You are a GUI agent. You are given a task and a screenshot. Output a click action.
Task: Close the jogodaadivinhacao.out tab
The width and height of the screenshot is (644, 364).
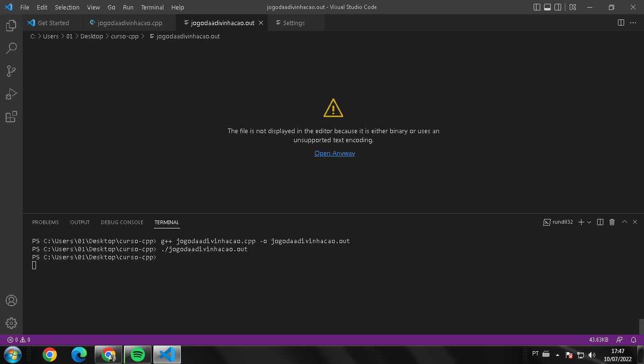[260, 23]
